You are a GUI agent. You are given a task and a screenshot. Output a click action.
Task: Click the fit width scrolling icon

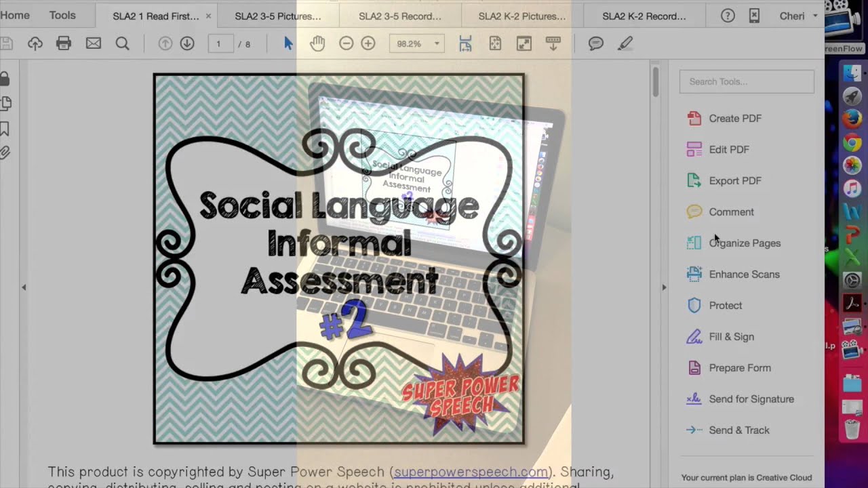(x=465, y=43)
